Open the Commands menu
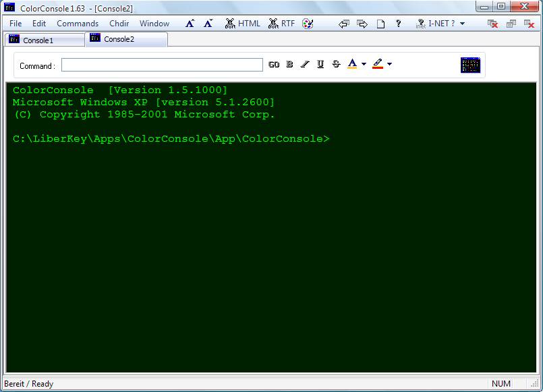Screen dimensions: 543x392 [78, 24]
